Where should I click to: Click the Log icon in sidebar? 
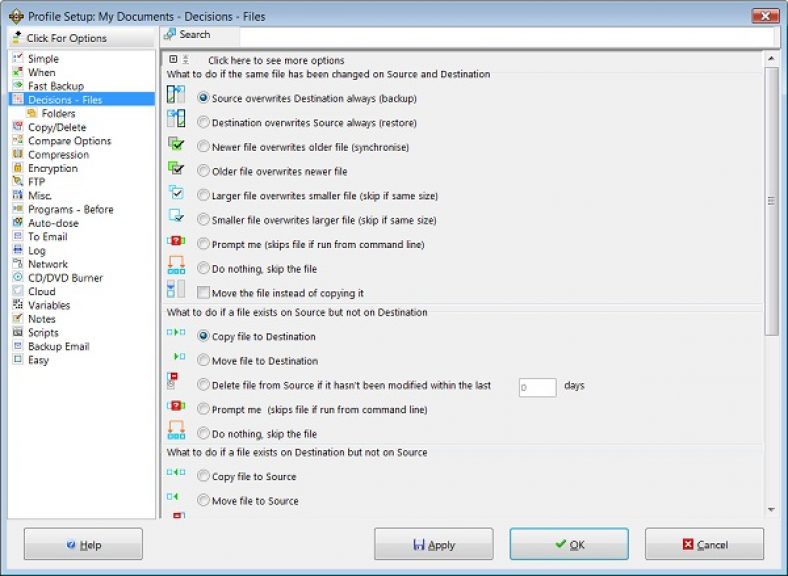(18, 249)
